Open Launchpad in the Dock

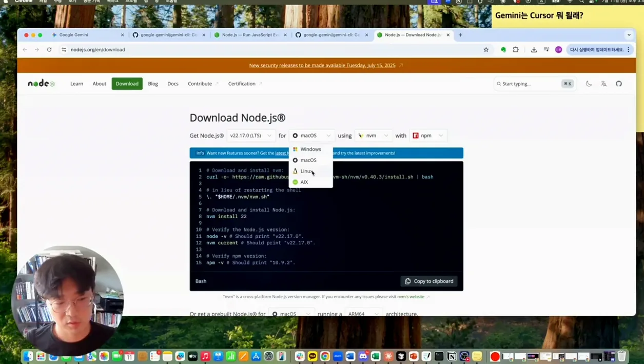point(41,356)
